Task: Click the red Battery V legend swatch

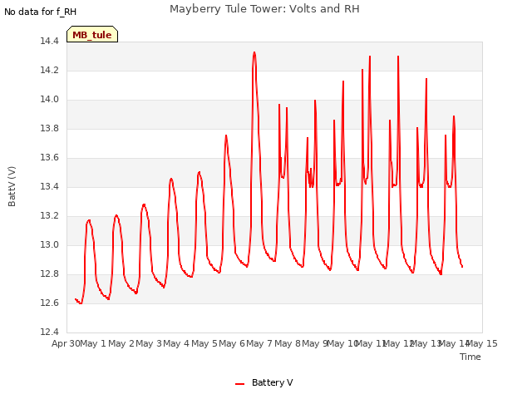Action: click(239, 384)
